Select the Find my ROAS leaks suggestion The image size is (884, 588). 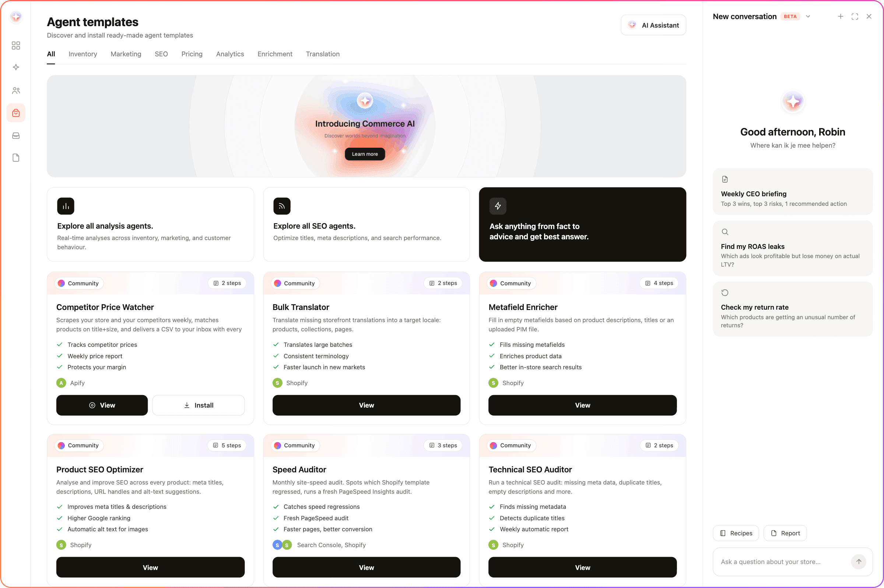(x=793, y=248)
